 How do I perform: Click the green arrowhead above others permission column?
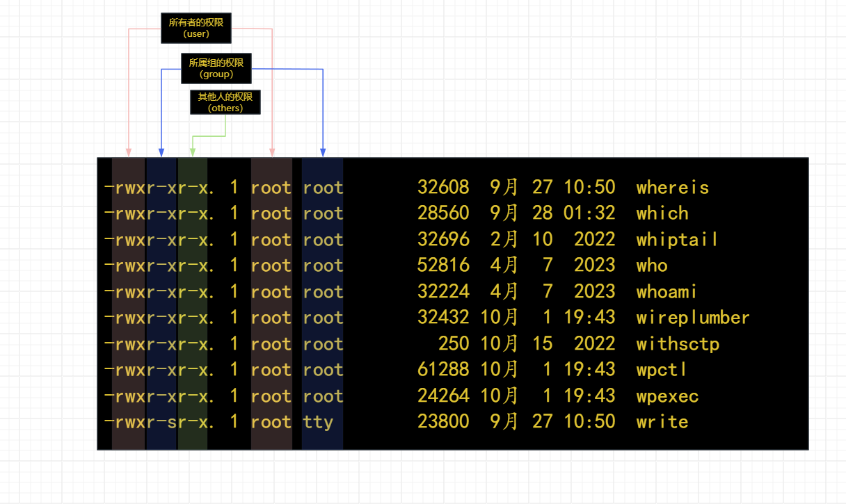click(x=193, y=152)
